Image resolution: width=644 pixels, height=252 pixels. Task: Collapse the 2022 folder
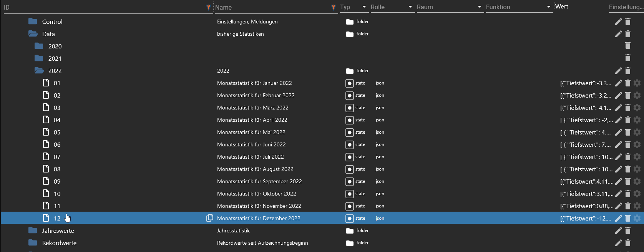click(39, 71)
